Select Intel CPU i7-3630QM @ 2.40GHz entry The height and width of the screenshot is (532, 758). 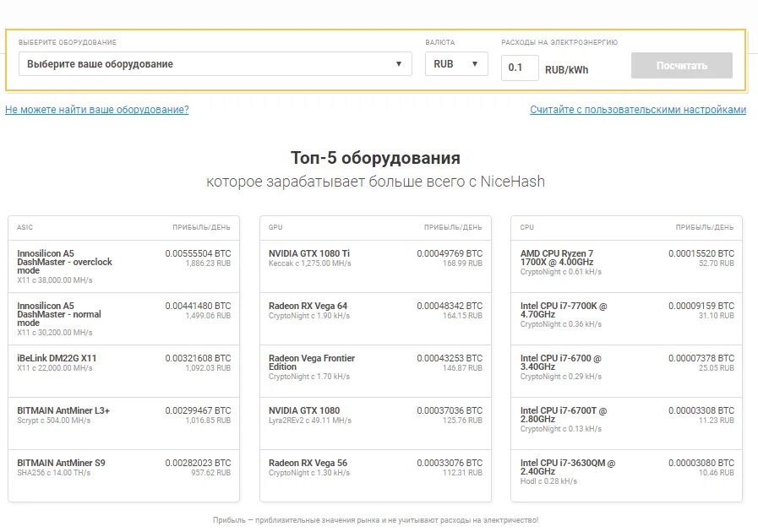(x=626, y=475)
